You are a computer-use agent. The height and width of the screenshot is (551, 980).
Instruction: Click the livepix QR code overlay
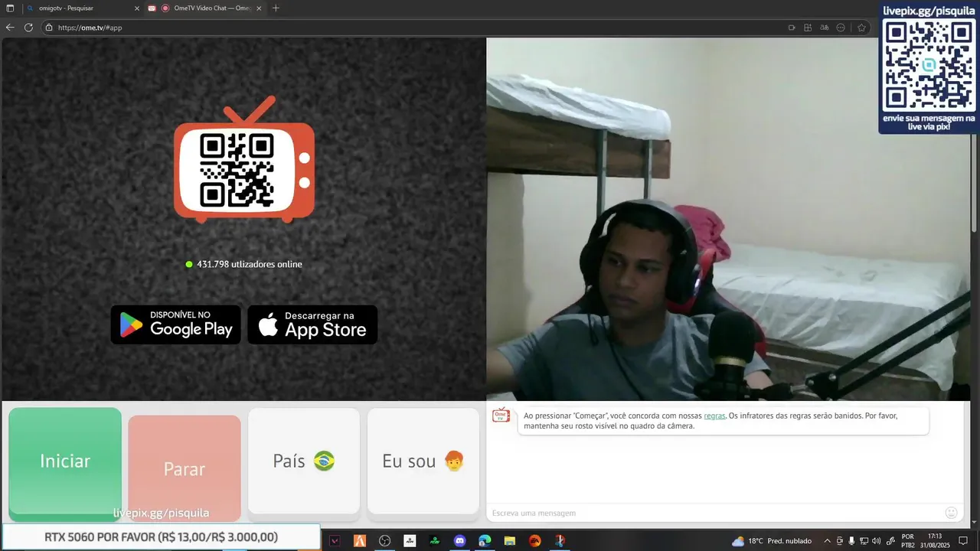click(929, 65)
